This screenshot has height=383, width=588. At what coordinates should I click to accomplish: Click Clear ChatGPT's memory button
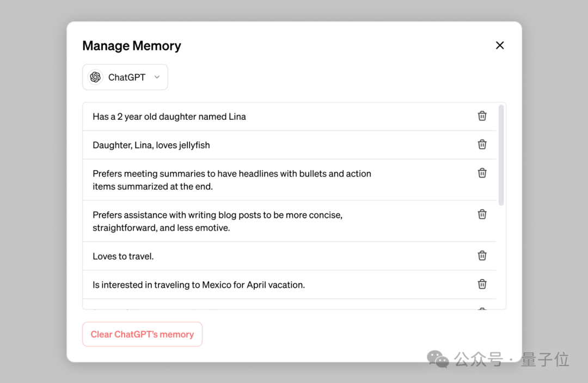coord(142,334)
